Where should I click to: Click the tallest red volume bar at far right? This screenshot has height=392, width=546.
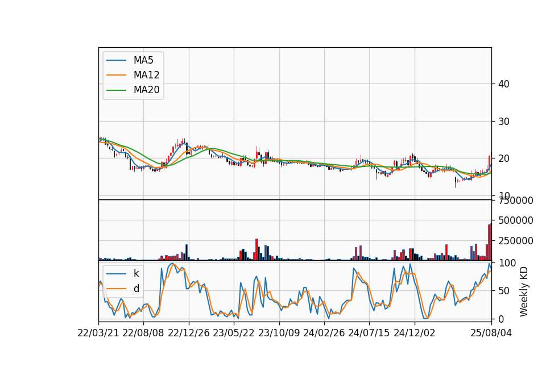click(490, 242)
